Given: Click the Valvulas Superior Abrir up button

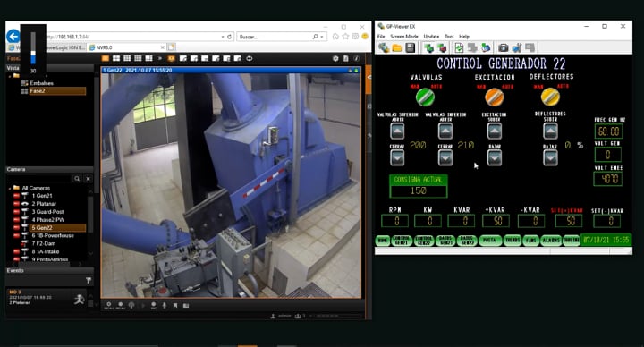Looking at the screenshot, I should coord(397,131).
